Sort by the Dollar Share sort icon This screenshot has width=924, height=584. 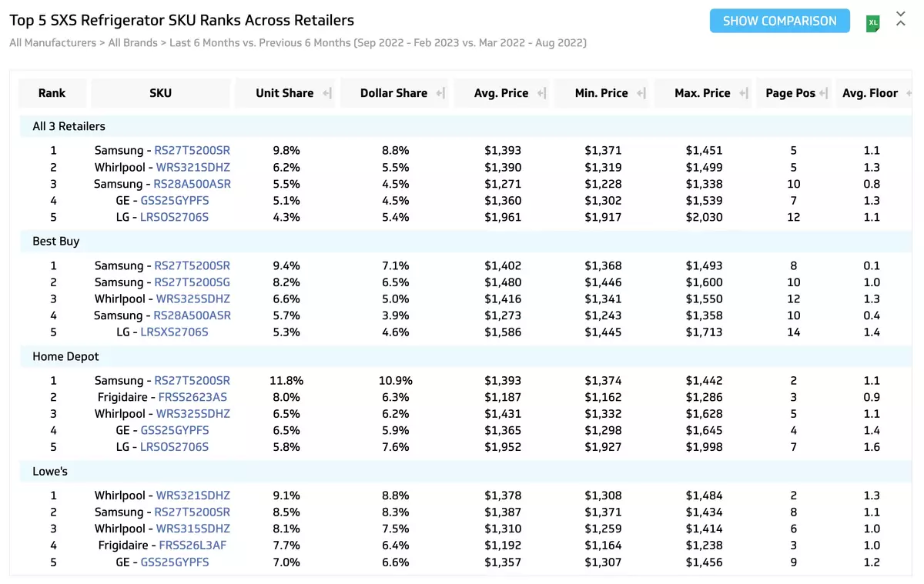[440, 93]
